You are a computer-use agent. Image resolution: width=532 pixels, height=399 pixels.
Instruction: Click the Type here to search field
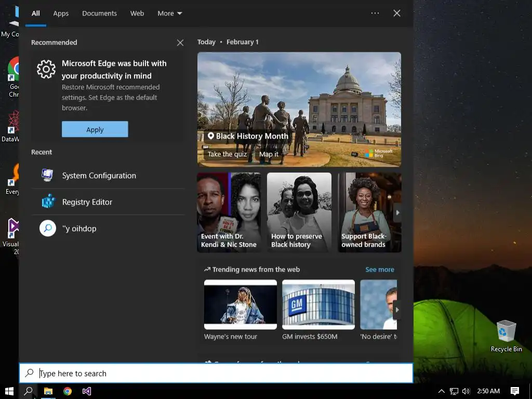pos(216,373)
